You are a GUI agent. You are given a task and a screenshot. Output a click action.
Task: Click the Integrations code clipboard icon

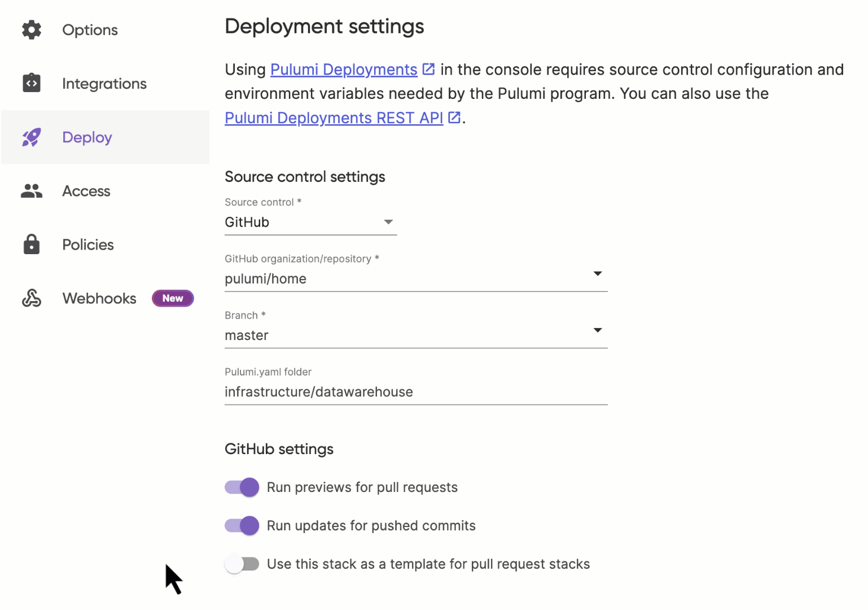[32, 84]
